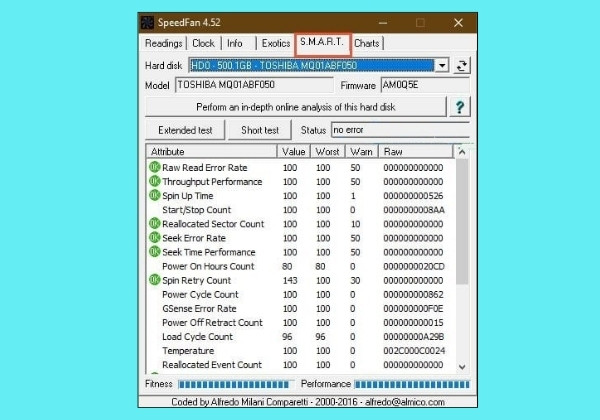Click the OK icon beside Throughput Performance
The height and width of the screenshot is (420, 600).
coord(155,181)
